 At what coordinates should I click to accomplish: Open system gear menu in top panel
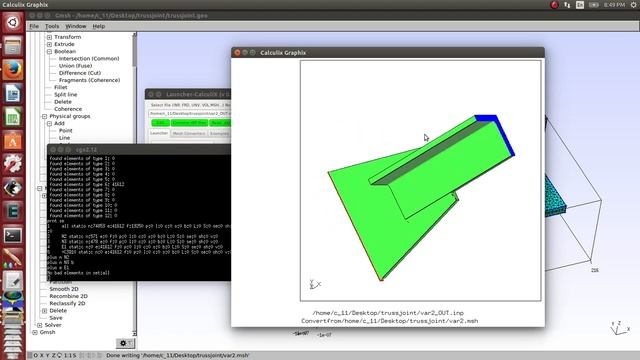coord(634,5)
